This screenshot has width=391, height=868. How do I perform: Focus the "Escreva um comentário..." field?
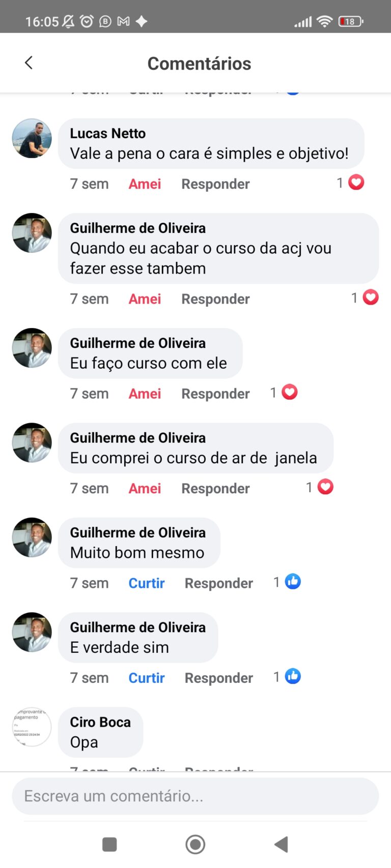tap(195, 796)
